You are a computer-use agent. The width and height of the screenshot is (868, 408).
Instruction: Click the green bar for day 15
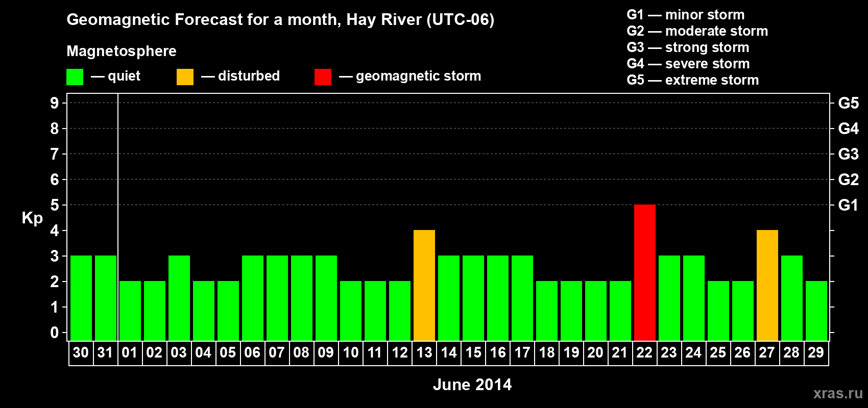click(473, 298)
